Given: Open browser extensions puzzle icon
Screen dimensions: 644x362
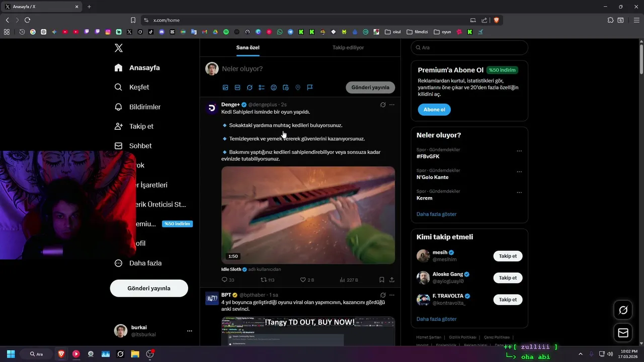Looking at the screenshot, I should [610, 20].
